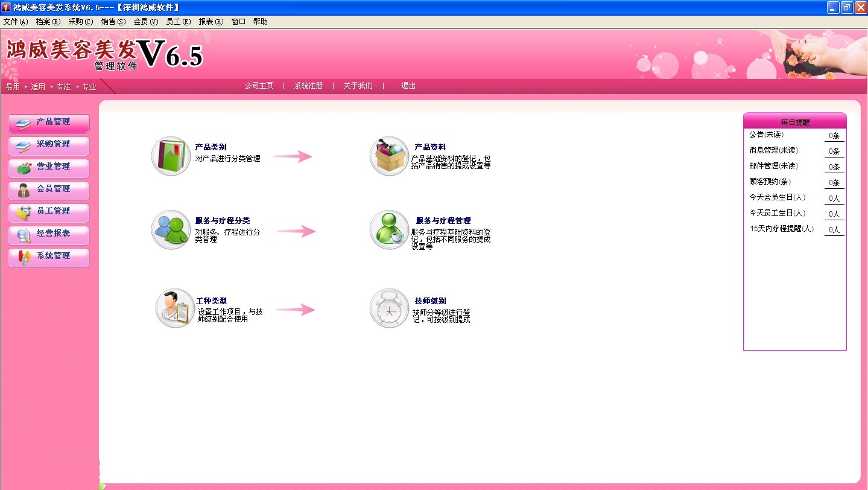The image size is (868, 490).
Task: Select 产品管理 in the sidebar
Action: point(49,122)
